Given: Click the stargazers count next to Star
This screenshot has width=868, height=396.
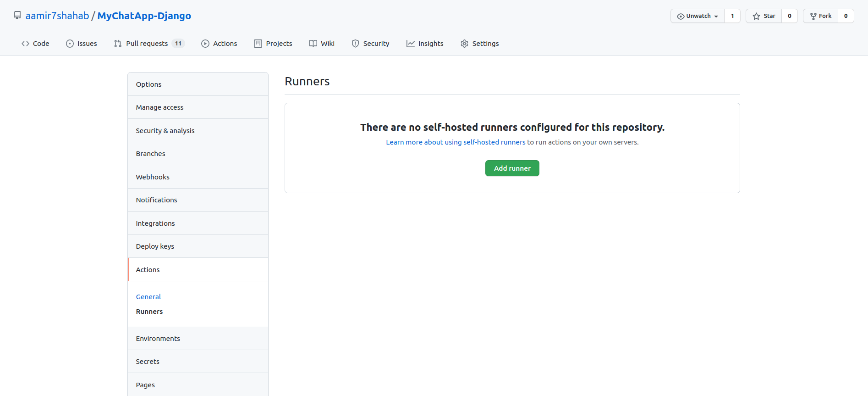Looking at the screenshot, I should tap(790, 16).
